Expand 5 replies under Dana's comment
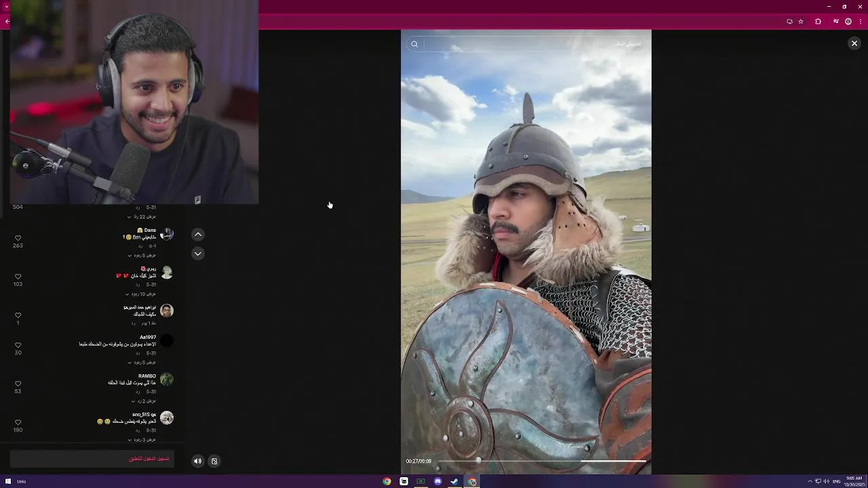 [x=142, y=256]
